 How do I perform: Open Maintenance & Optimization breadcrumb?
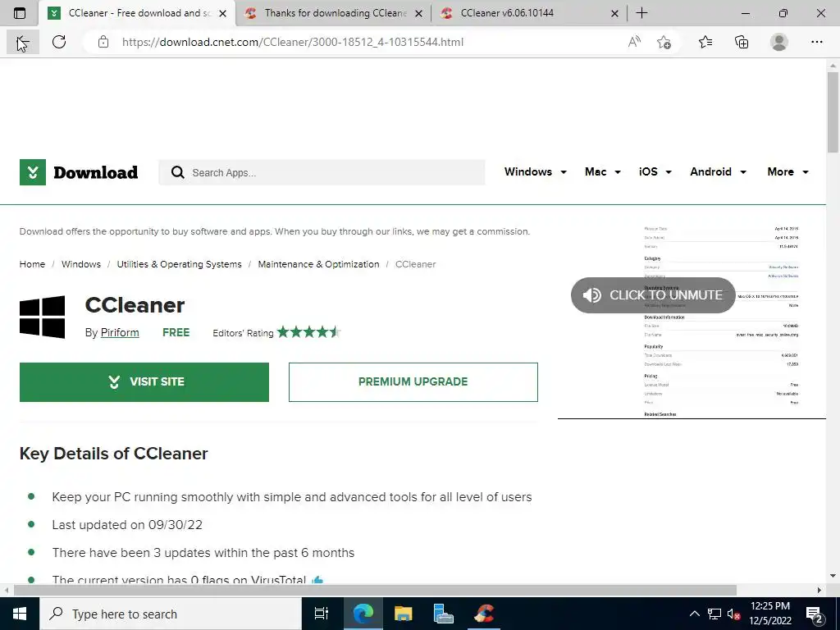tap(318, 264)
